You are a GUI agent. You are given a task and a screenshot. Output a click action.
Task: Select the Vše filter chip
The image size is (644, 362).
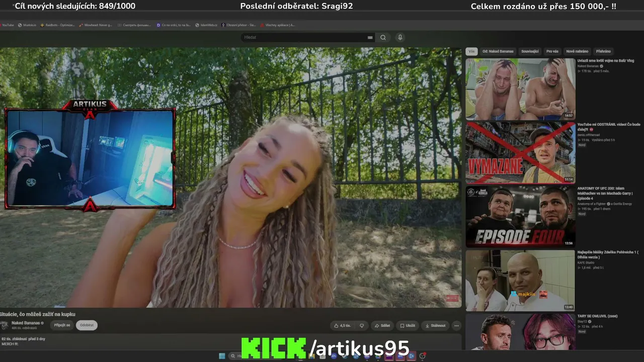point(471,51)
